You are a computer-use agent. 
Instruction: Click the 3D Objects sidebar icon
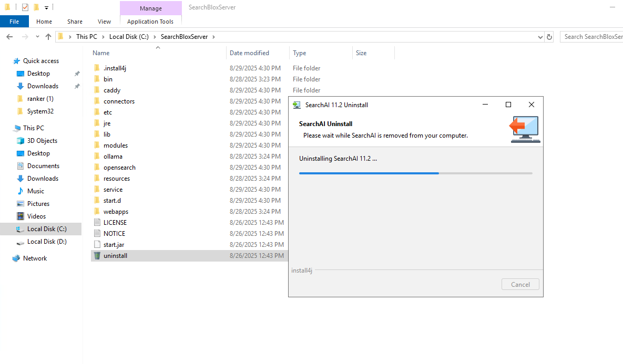click(21, 141)
